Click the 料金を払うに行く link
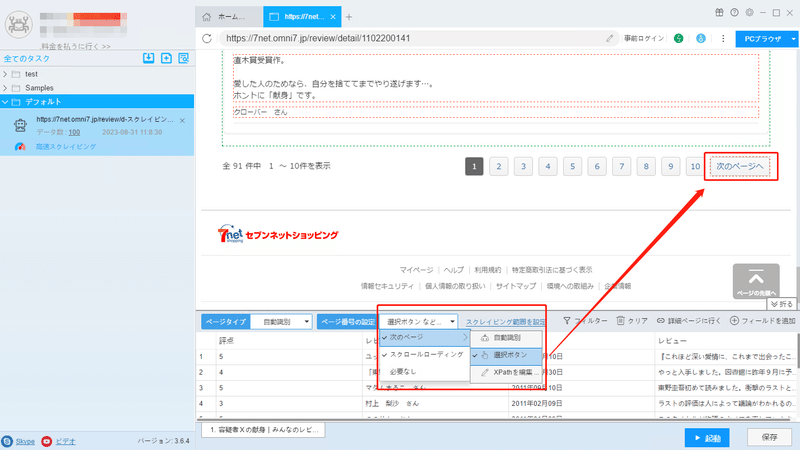 coord(76,46)
